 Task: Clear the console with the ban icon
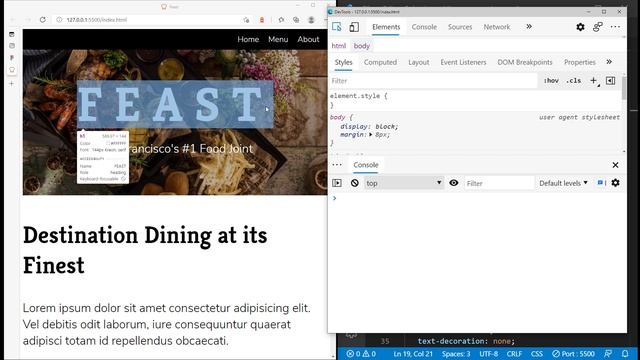(354, 183)
